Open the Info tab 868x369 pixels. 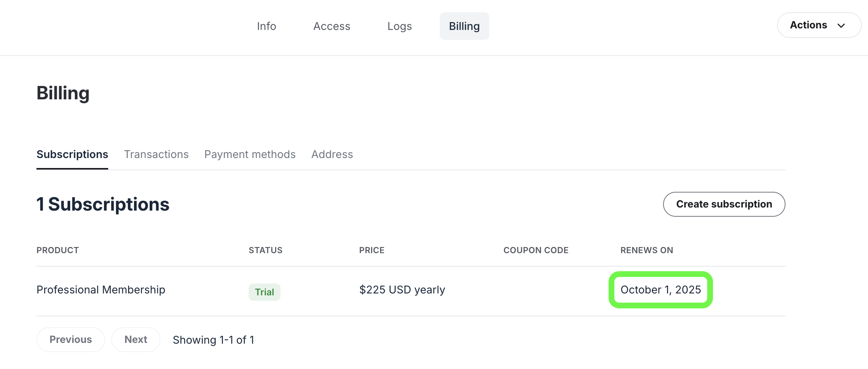266,26
